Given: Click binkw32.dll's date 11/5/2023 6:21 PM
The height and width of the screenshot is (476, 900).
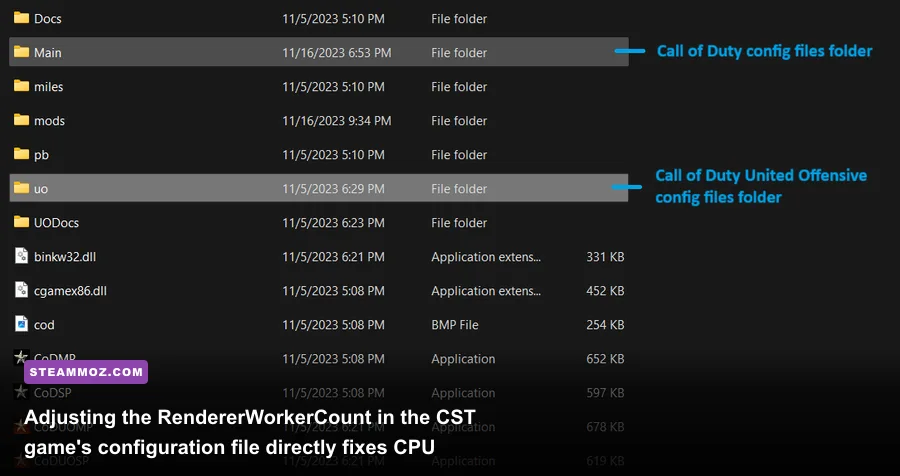Looking at the screenshot, I should click(333, 257).
